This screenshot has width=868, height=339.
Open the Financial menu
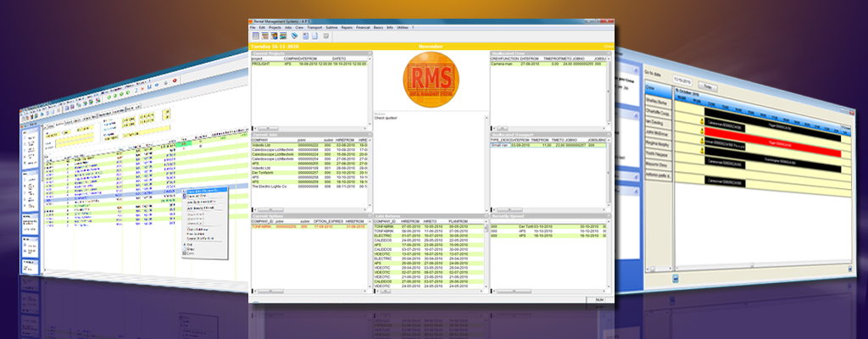point(363,27)
